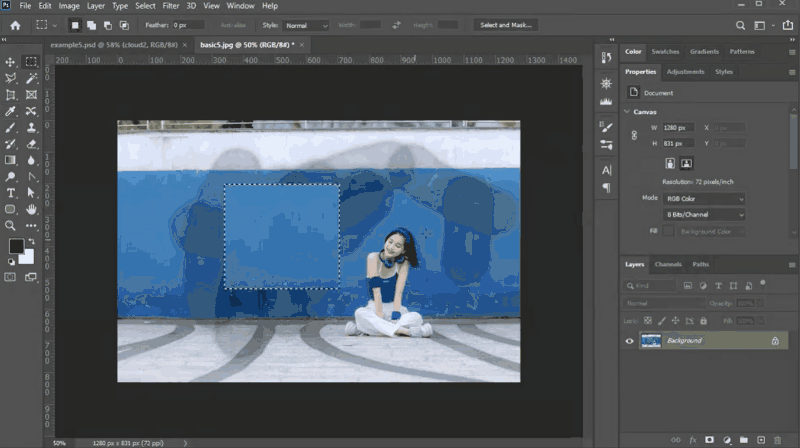Set canvas to landscape orientation
The width and height of the screenshot is (800, 448).
687,163
